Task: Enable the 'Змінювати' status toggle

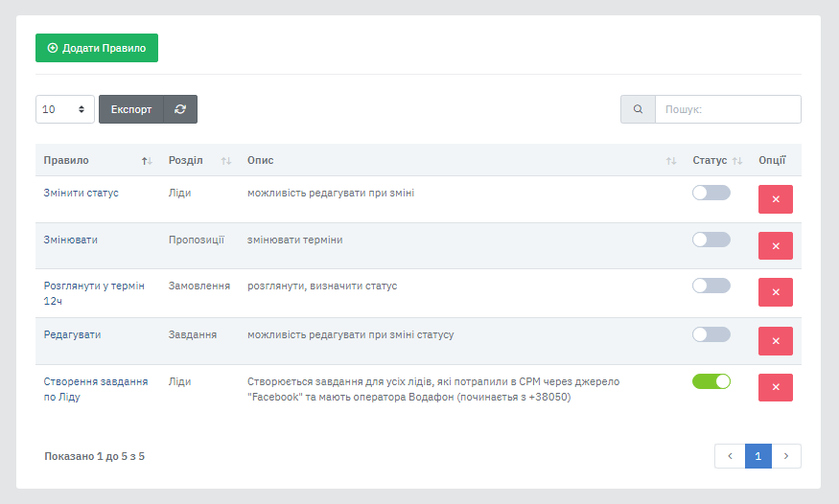Action: point(711,240)
